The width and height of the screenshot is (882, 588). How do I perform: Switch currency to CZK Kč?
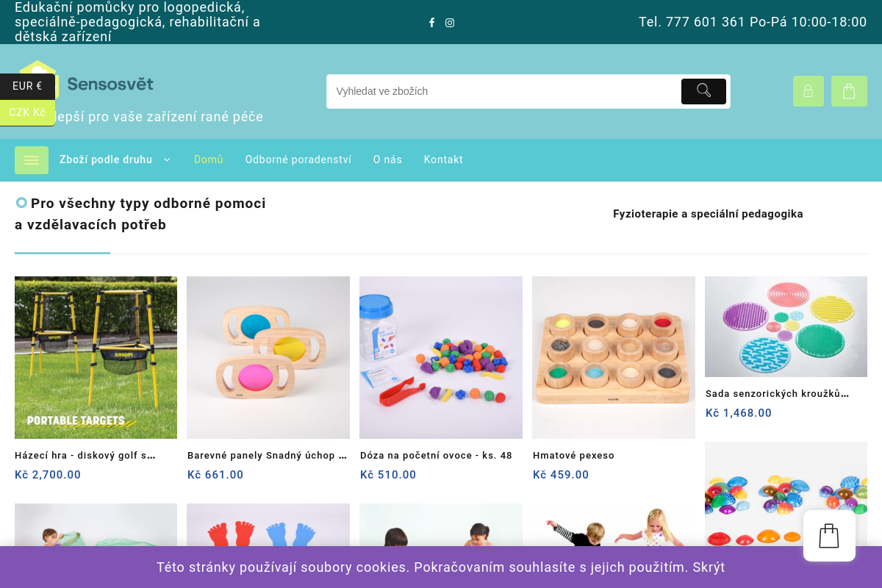(x=27, y=112)
